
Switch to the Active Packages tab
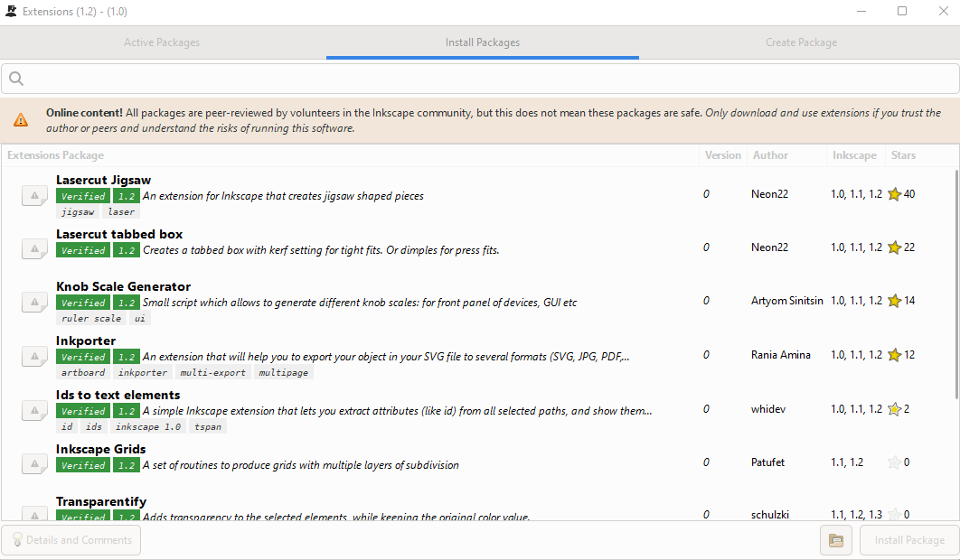[x=162, y=42]
